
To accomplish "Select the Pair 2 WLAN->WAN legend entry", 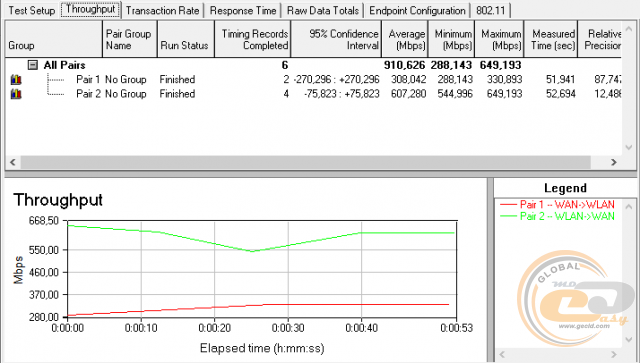I will point(557,216).
